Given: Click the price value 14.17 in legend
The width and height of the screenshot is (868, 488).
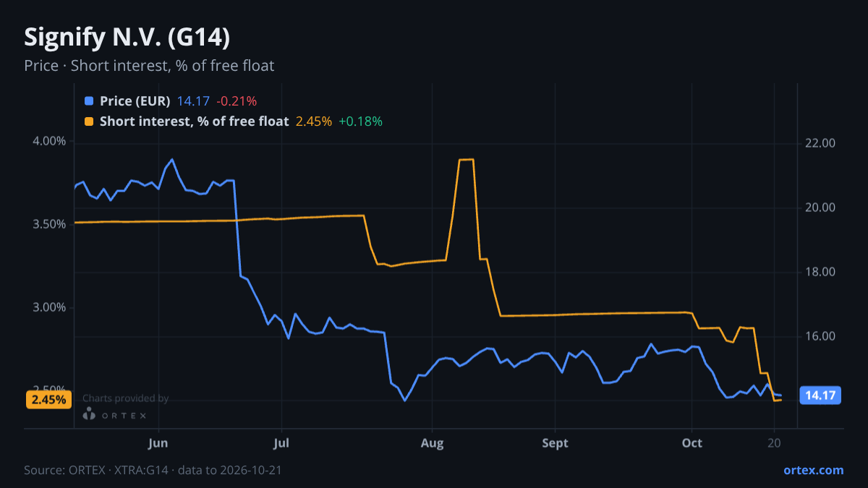Looking at the screenshot, I should tap(193, 101).
